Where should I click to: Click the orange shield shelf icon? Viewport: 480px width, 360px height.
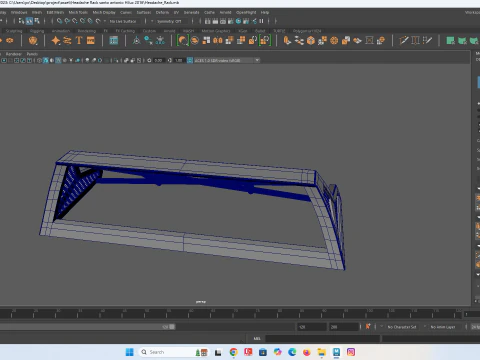[33, 41]
